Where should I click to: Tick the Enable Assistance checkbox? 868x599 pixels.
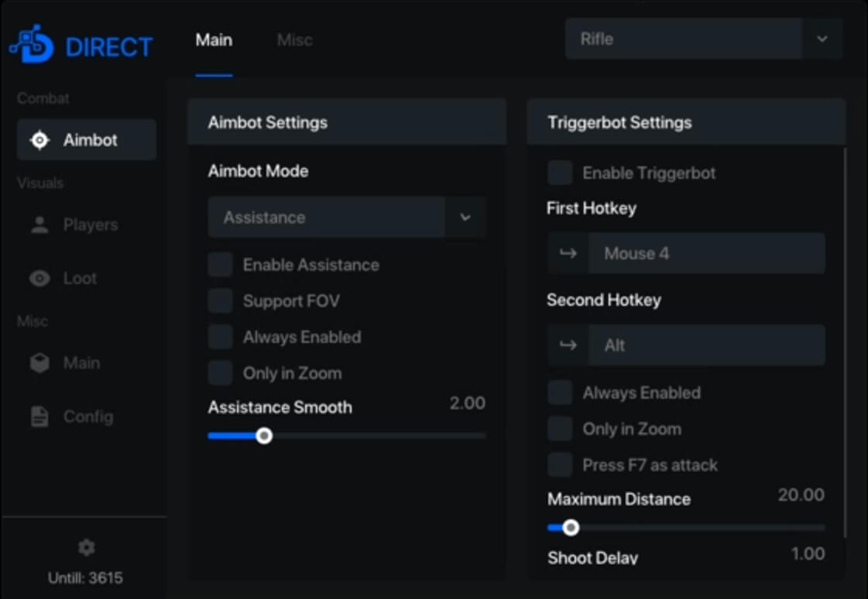pyautogui.click(x=221, y=265)
